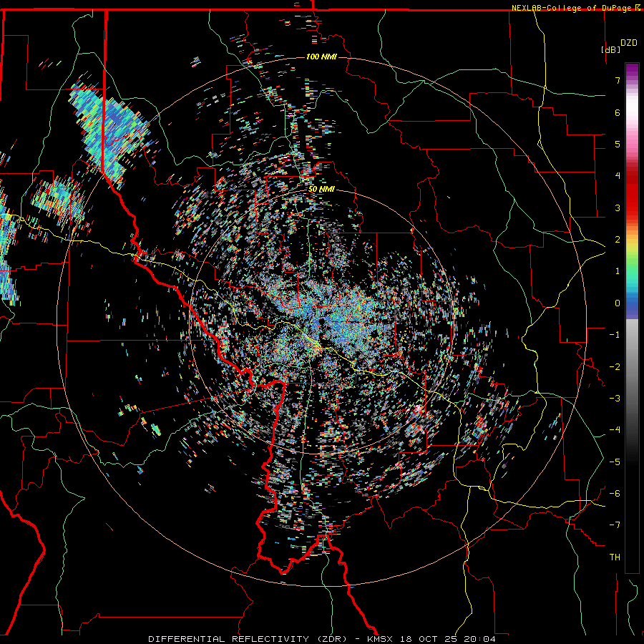644x644 pixels.
Task: Click the legend value -1
Action: pyautogui.click(x=615, y=335)
